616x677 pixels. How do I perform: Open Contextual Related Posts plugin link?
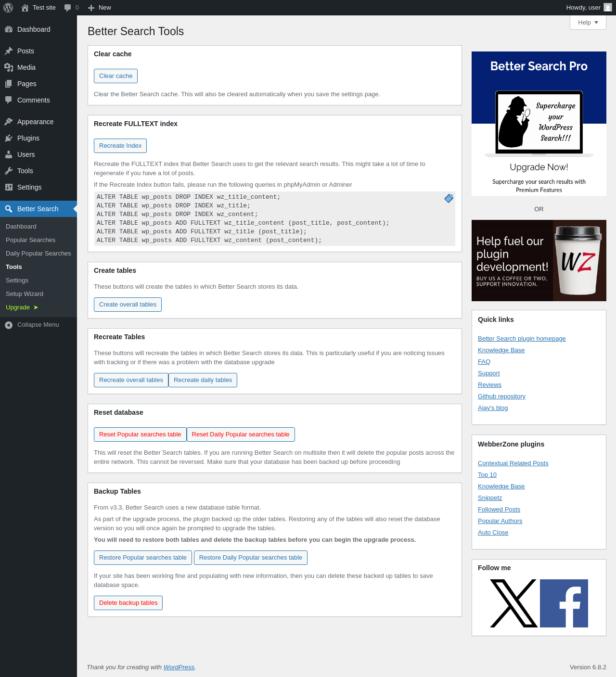point(513,463)
